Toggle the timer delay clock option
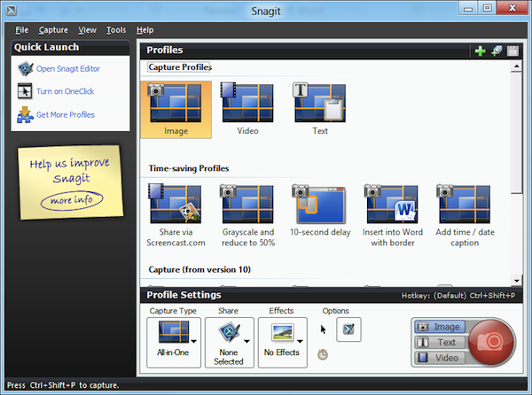532x395 pixels. click(x=323, y=354)
